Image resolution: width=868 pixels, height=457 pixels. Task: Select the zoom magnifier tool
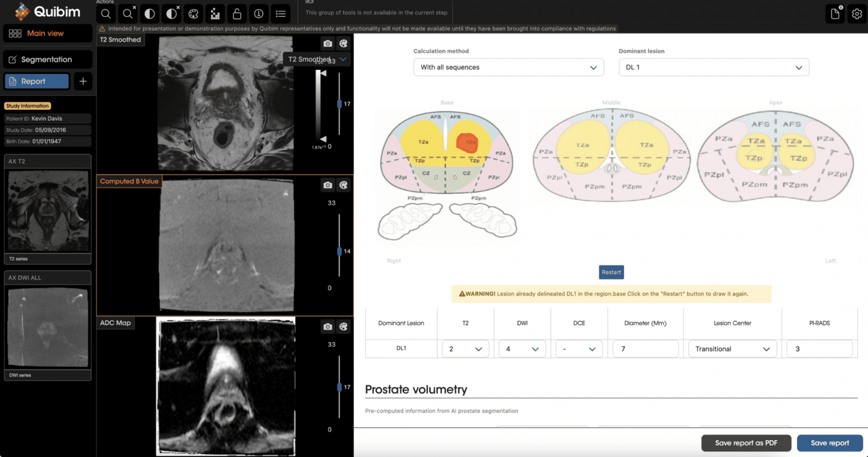[x=106, y=14]
